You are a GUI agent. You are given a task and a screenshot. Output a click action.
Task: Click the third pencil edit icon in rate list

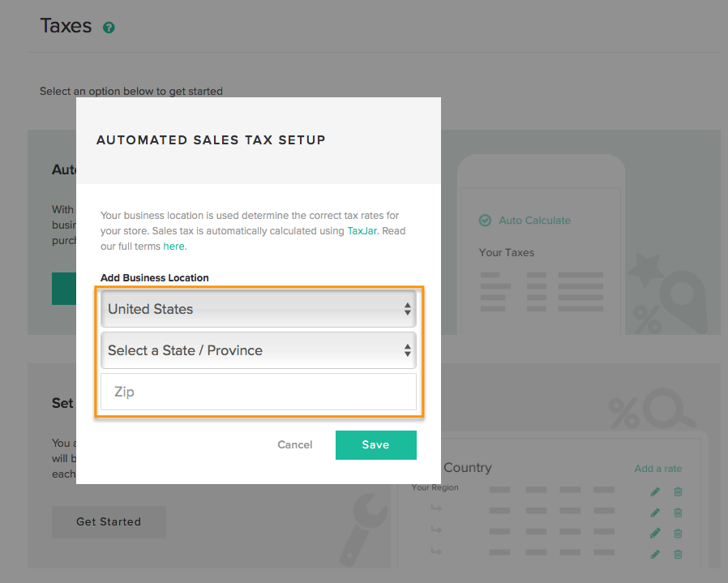655,533
